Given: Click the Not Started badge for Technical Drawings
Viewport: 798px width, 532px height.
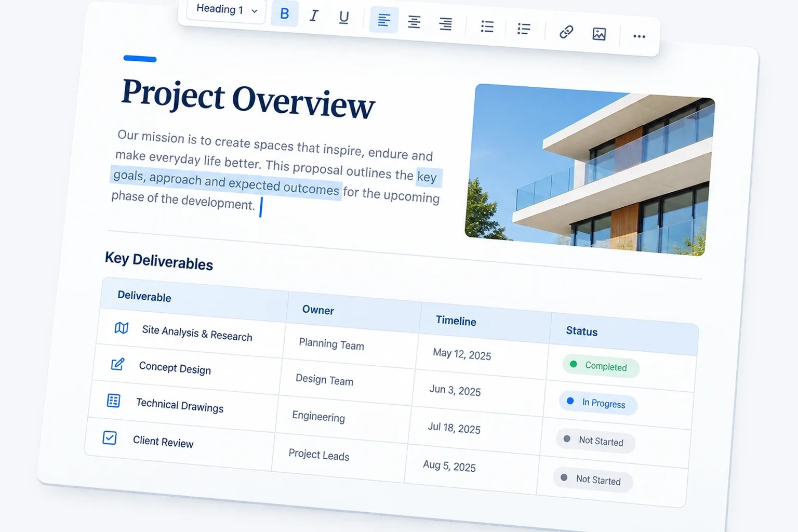Looking at the screenshot, I should 595,441.
